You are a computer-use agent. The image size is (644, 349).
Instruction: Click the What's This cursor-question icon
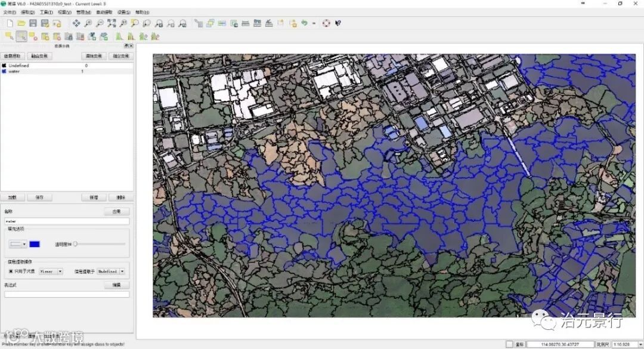(x=338, y=23)
